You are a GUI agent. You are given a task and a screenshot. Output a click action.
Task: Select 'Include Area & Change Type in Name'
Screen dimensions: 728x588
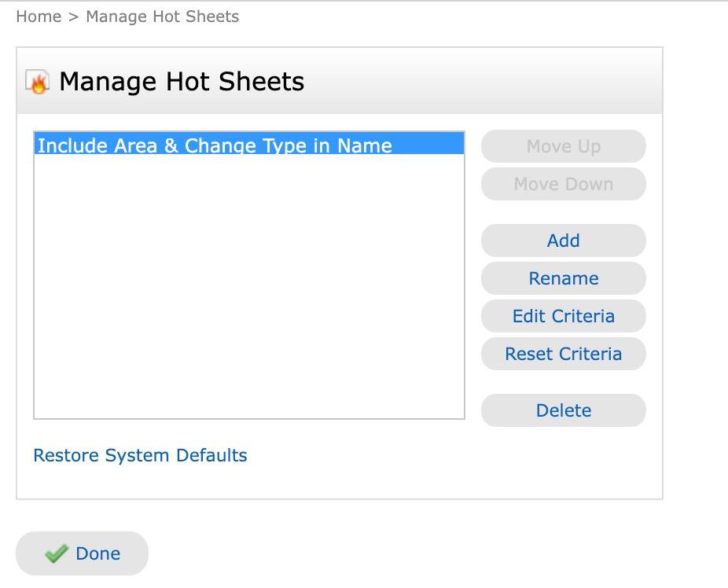click(215, 145)
